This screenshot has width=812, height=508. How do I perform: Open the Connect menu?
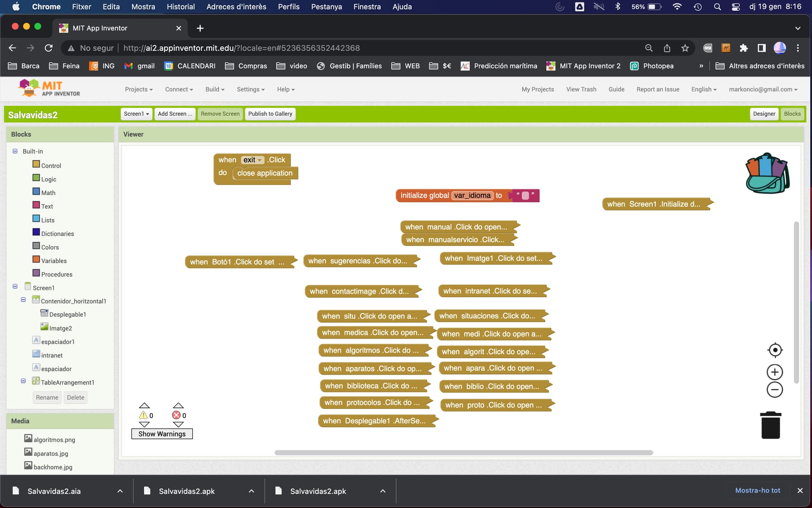(x=179, y=89)
